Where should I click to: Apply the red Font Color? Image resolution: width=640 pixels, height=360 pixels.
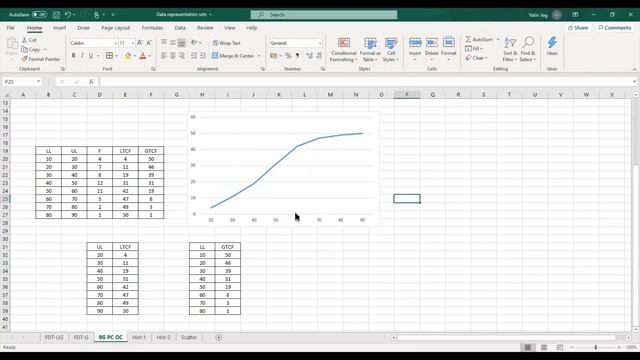coord(142,56)
